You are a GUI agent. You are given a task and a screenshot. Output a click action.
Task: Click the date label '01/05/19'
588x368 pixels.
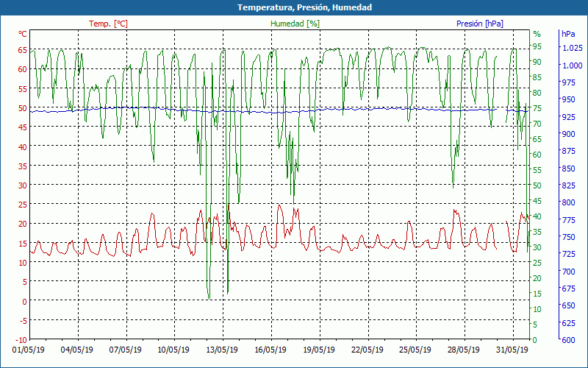(29, 350)
